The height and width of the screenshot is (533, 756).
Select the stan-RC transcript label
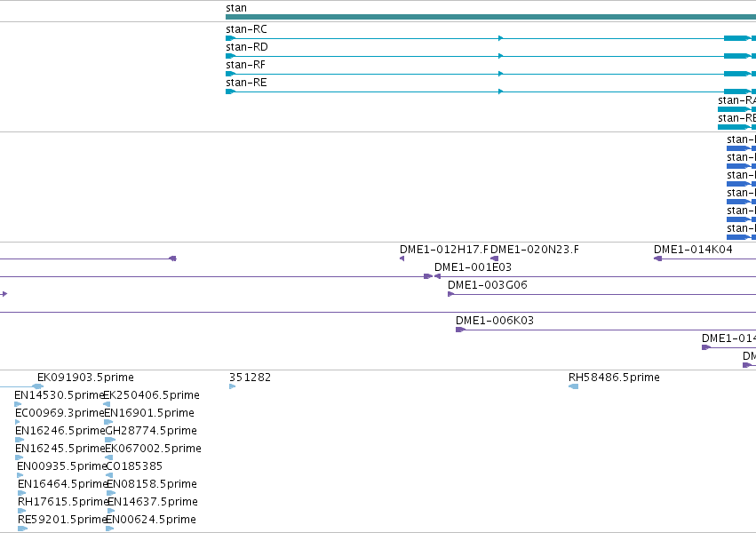pos(246,29)
